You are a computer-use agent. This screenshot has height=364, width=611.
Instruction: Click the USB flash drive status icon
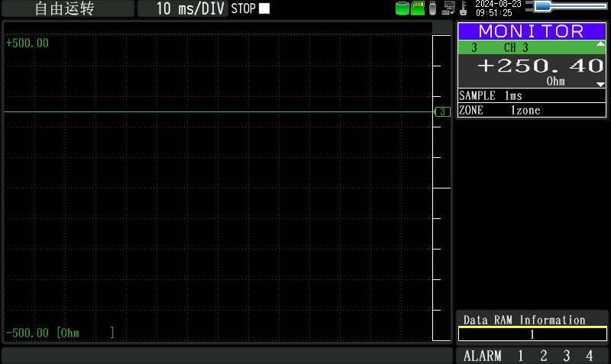coord(432,8)
